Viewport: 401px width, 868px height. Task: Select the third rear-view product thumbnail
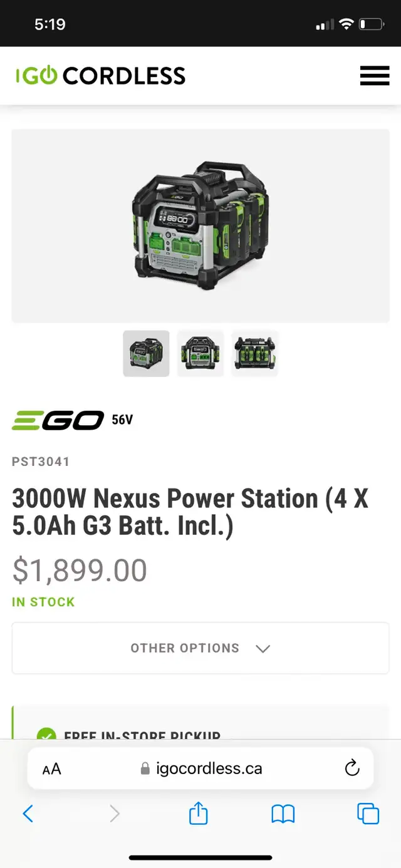coord(254,353)
